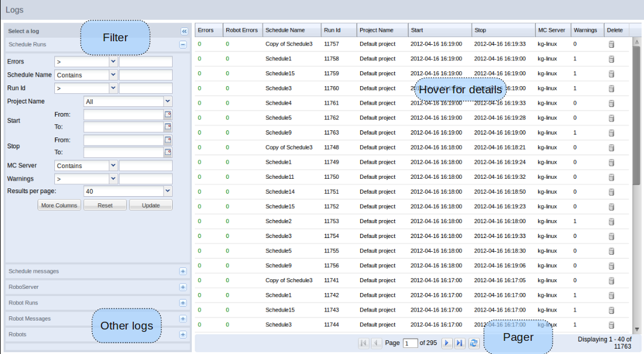This screenshot has width=644, height=354.
Task: Click the trash icon for Run Id 11763
Action: coord(611,133)
